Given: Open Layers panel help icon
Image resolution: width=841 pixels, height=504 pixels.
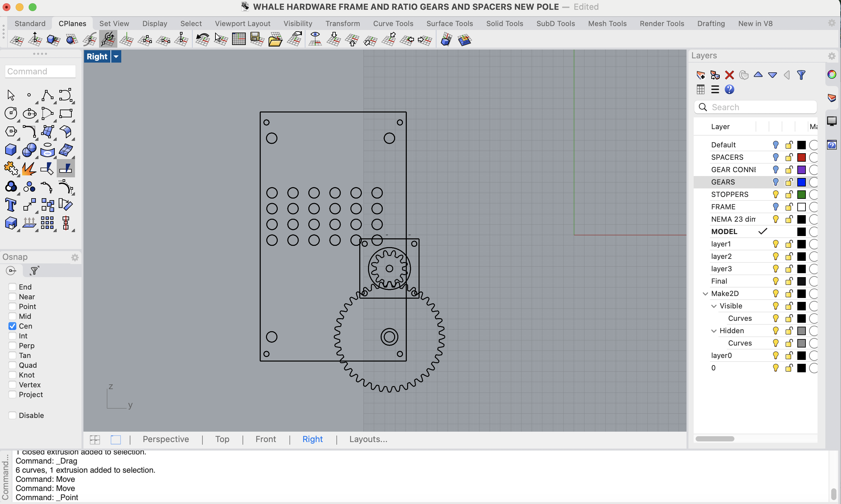Looking at the screenshot, I should pyautogui.click(x=729, y=89).
